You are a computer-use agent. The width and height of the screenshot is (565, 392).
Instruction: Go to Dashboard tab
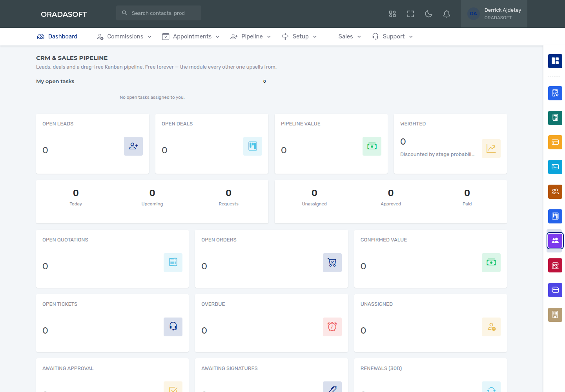point(57,36)
